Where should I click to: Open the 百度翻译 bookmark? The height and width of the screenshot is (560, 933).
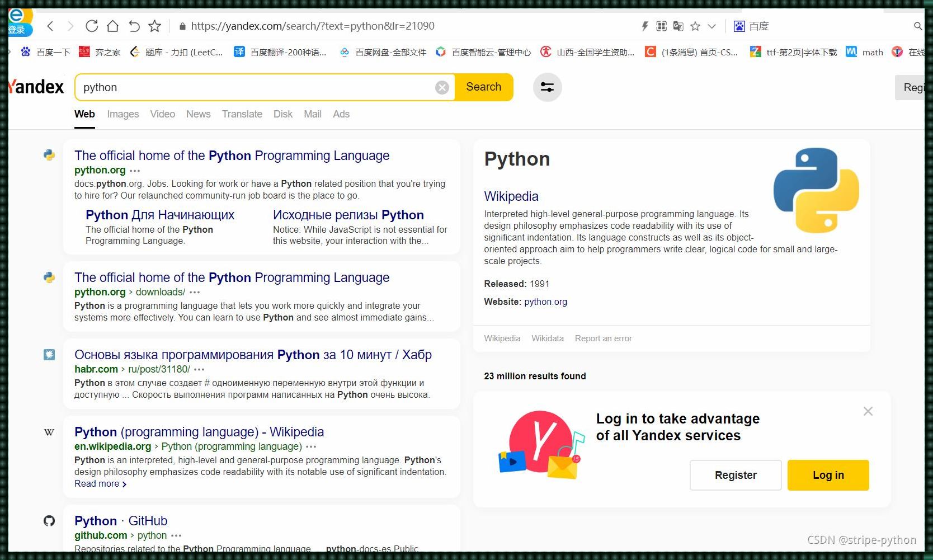[280, 52]
